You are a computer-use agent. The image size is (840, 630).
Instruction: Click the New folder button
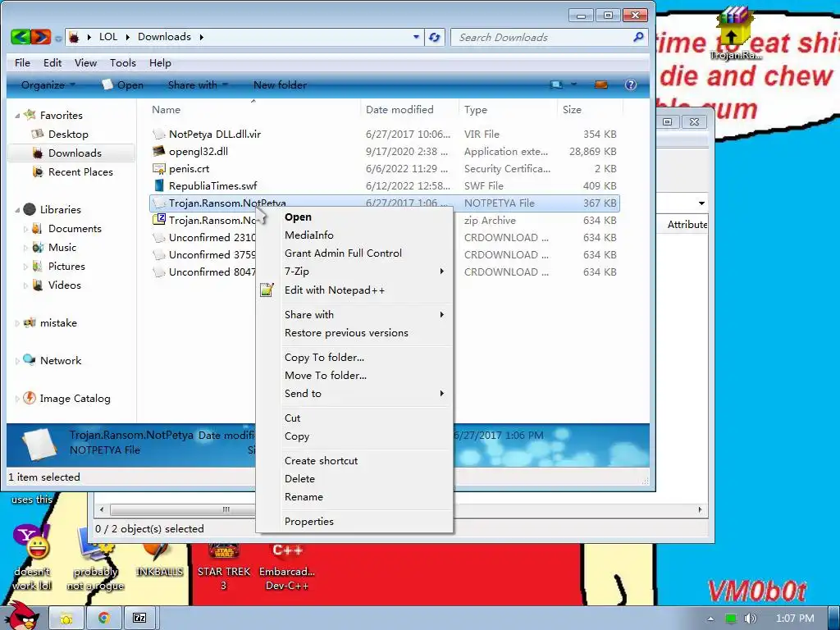(280, 84)
